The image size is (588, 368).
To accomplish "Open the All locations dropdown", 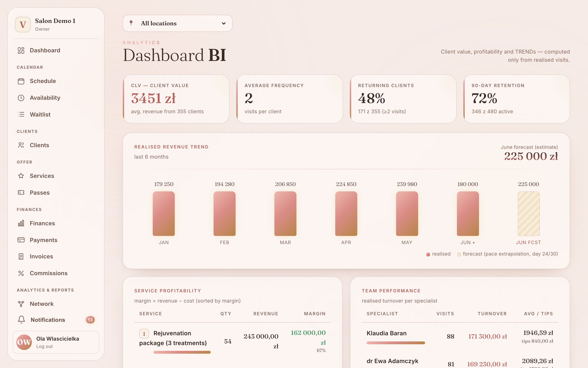I will [178, 23].
